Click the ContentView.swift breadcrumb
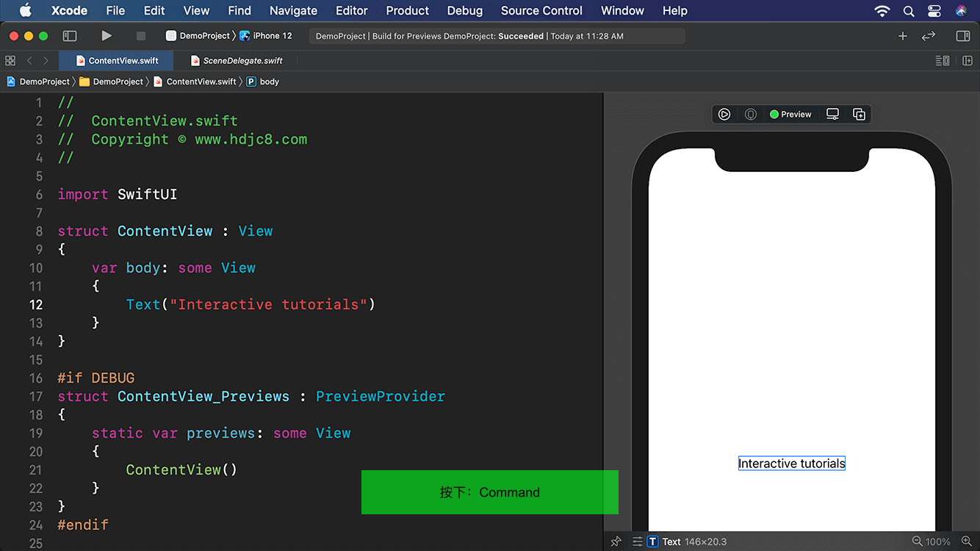 pyautogui.click(x=195, y=82)
